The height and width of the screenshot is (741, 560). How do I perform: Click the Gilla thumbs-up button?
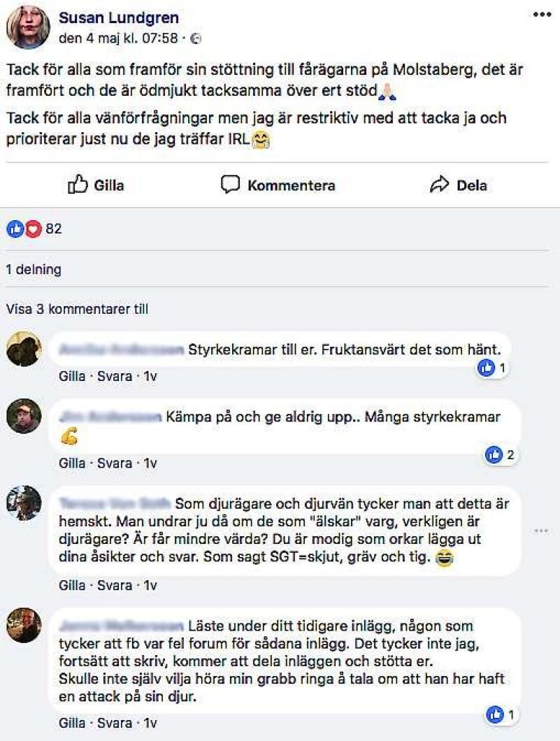point(96,185)
